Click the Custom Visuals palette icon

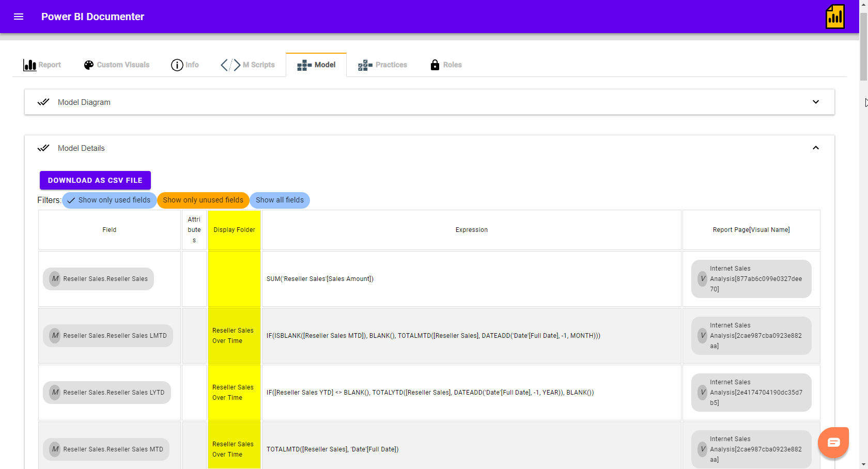tap(88, 65)
